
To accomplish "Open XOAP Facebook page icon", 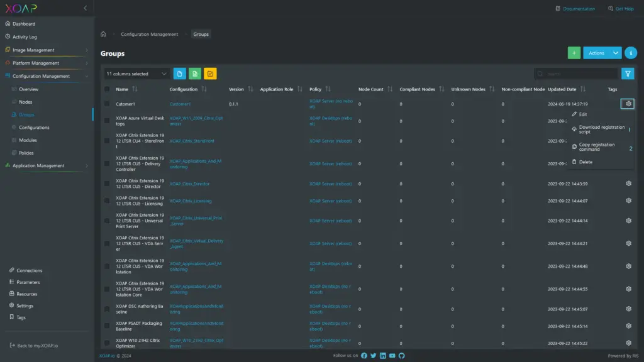I will 364,356.
